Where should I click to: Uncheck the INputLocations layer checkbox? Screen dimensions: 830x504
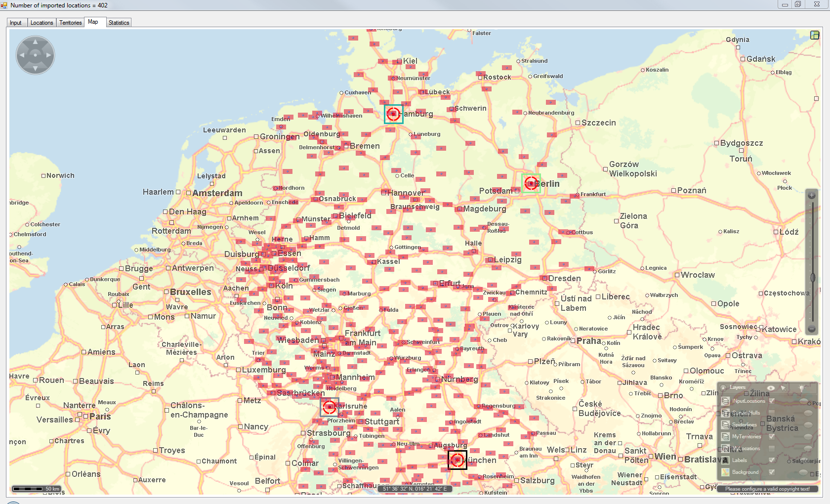click(x=772, y=401)
